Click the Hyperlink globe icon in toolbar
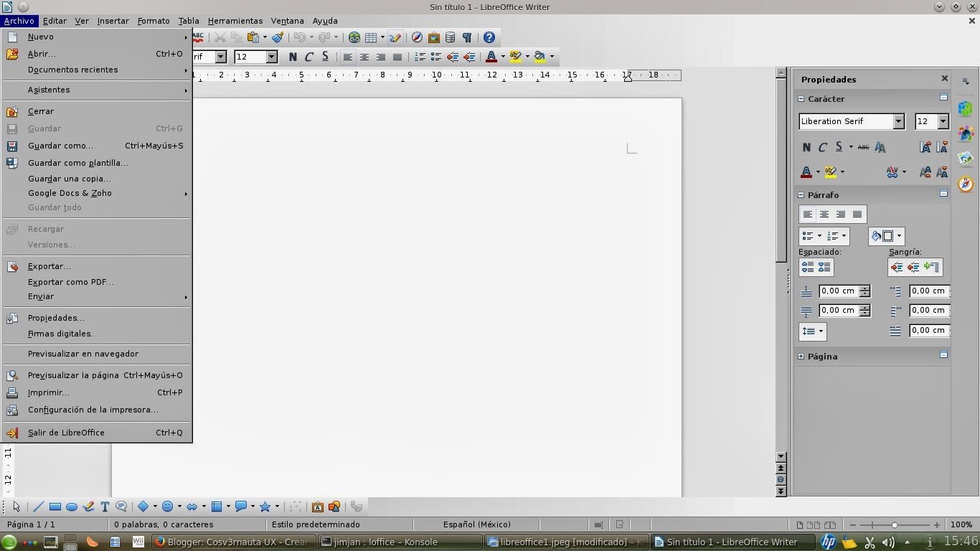 coord(354,37)
